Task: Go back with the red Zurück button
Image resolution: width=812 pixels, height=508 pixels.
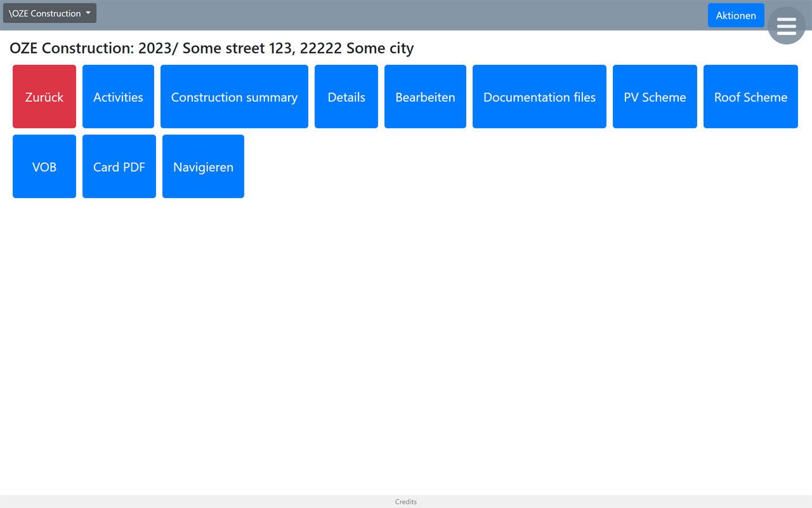Action: (x=44, y=97)
